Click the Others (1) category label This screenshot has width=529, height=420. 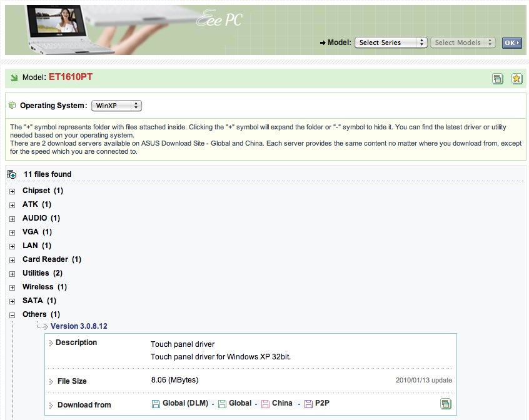click(41, 314)
